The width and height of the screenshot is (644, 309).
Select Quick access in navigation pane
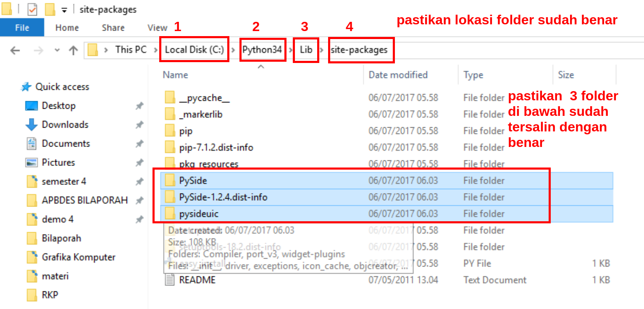[x=62, y=87]
